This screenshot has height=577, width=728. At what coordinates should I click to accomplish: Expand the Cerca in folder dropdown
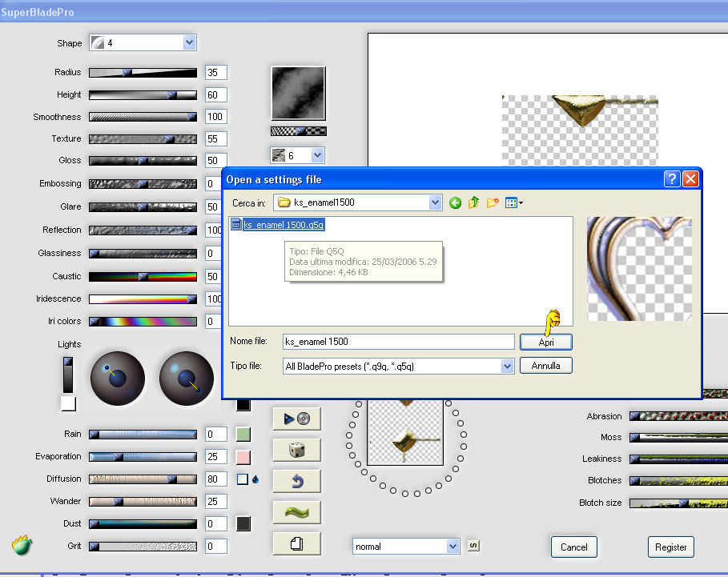[435, 203]
